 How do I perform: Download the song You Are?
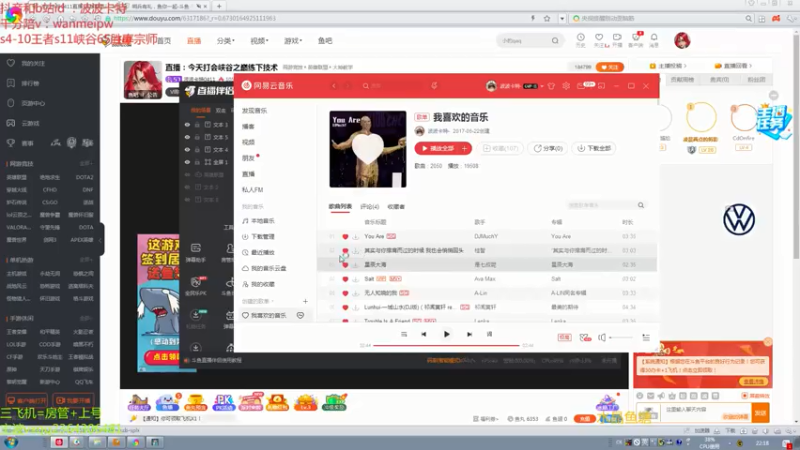(356, 236)
